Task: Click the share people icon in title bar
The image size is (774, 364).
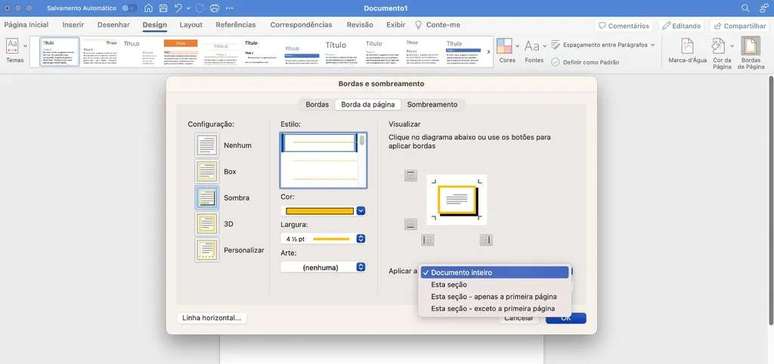Action: tap(764, 8)
